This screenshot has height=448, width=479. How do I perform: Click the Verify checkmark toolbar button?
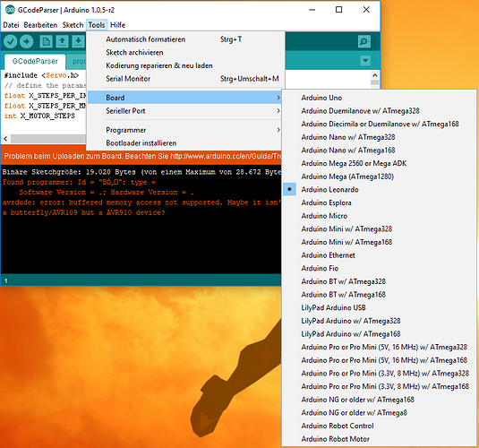pos(11,41)
